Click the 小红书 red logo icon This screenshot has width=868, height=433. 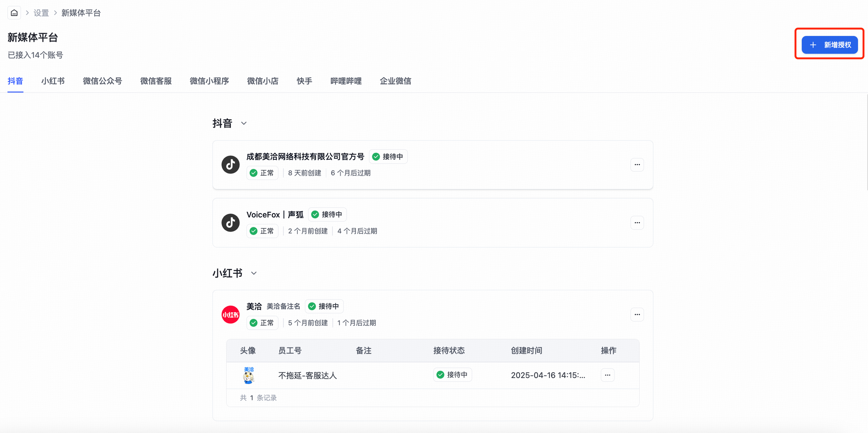tap(230, 315)
